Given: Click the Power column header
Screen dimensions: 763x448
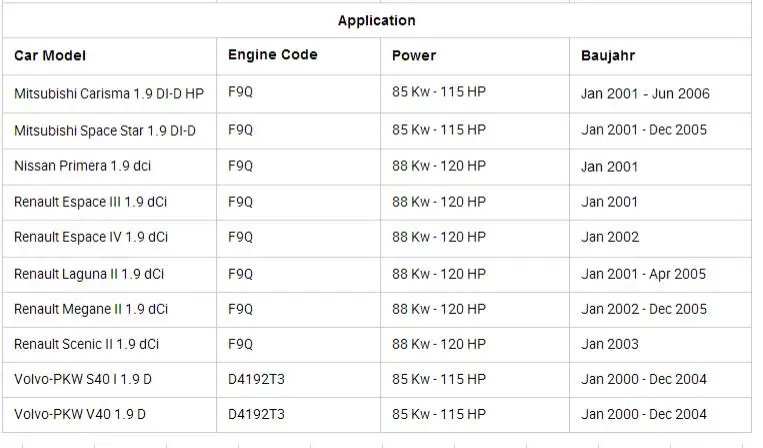Looking at the screenshot, I should coord(475,56).
